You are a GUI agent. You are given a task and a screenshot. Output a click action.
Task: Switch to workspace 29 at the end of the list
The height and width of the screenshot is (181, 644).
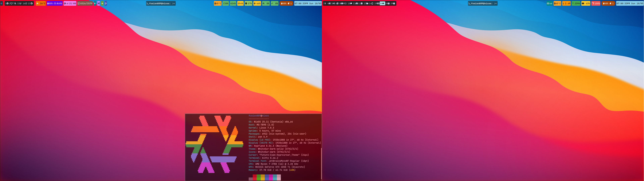(x=393, y=4)
